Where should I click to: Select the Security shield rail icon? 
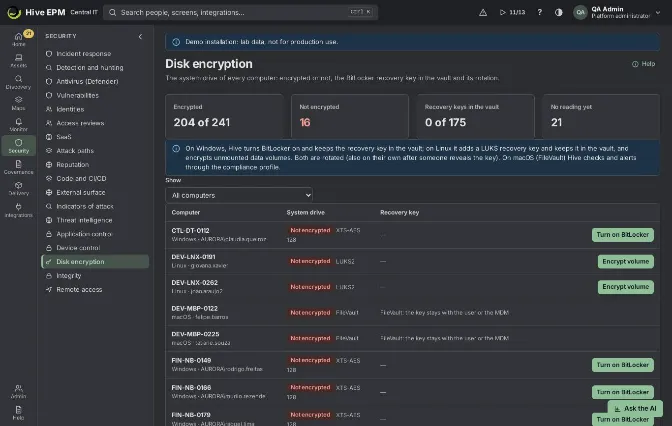tap(18, 146)
